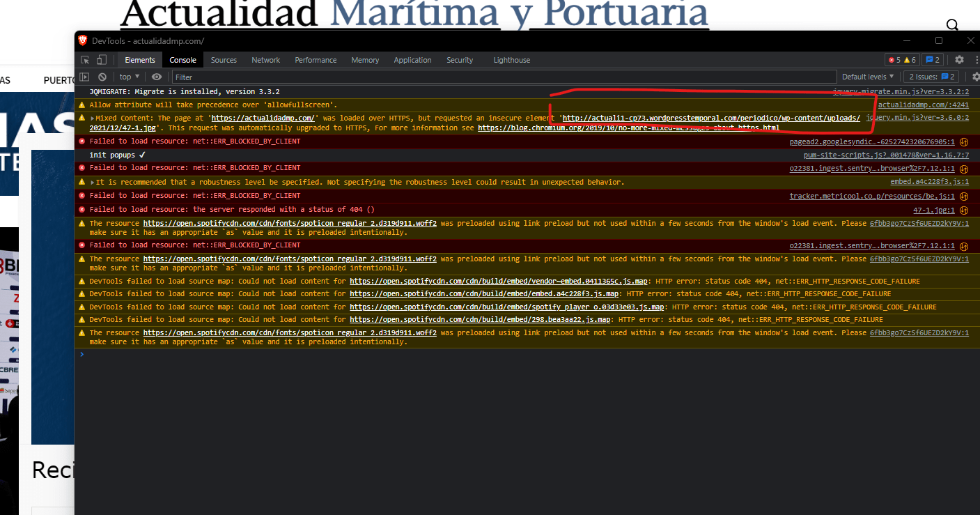Click error icon on the 404 status row
Screen dimensions: 980x515
(x=82, y=209)
